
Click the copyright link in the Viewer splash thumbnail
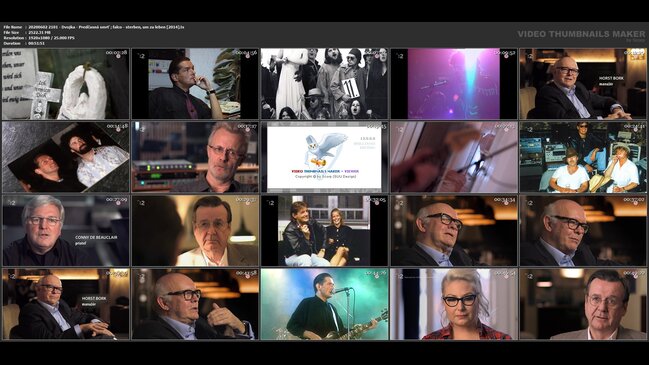(325, 177)
